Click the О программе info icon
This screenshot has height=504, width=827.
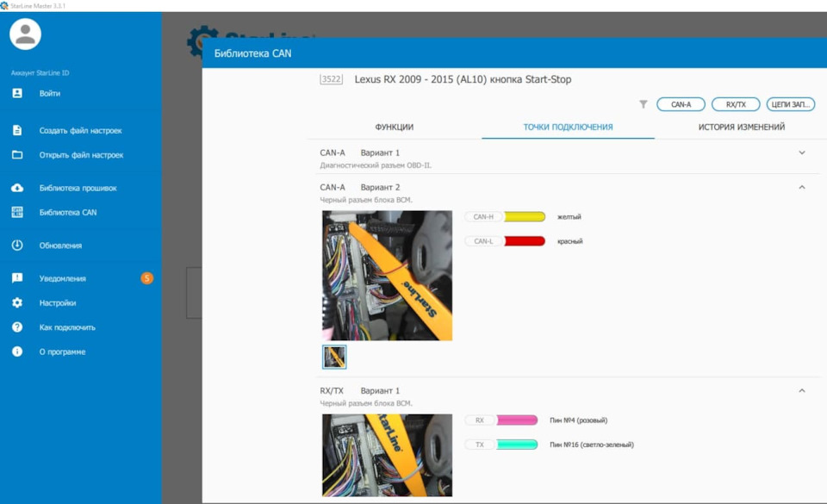[x=17, y=352]
